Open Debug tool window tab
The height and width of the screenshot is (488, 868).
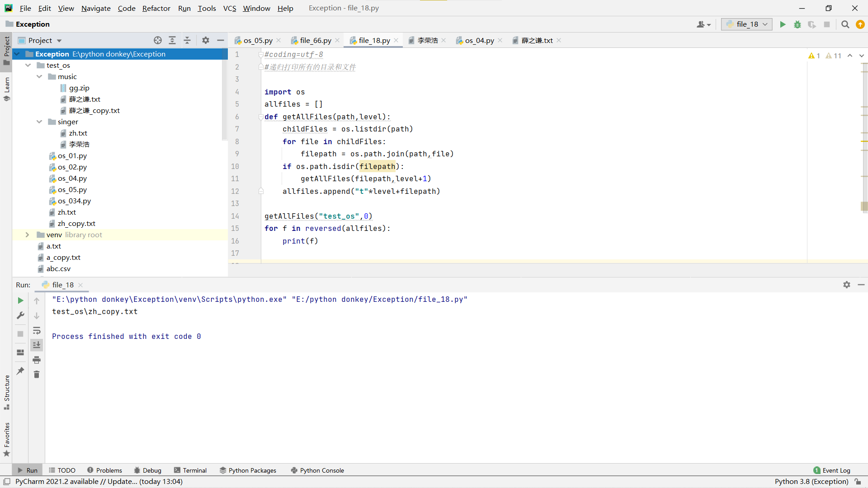(147, 470)
